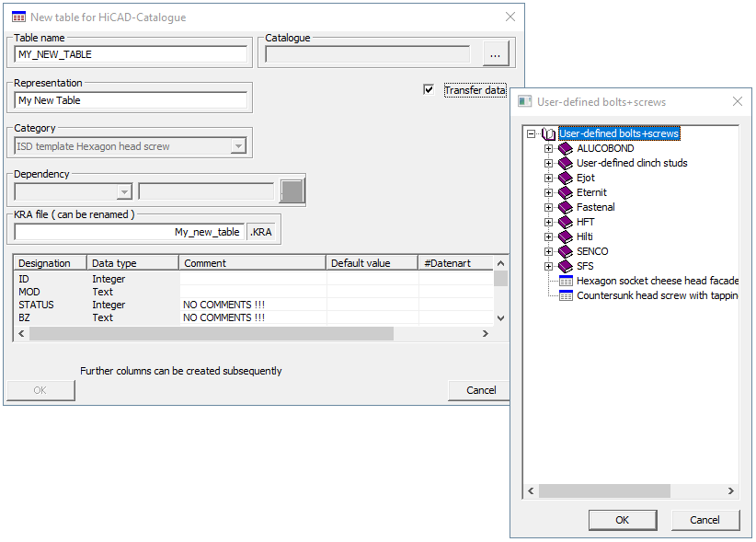The image size is (756, 542).
Task: Expand the Hilti tree node
Action: point(548,236)
